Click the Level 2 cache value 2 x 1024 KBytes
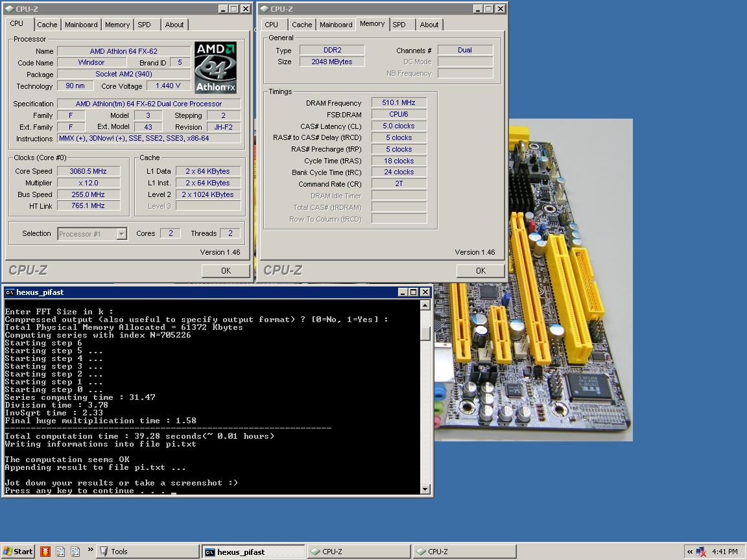Image resolution: width=747 pixels, height=560 pixels. coord(207,194)
